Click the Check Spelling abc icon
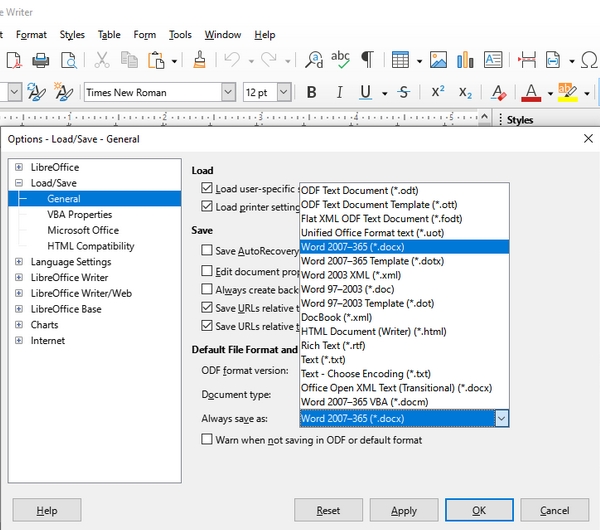600x530 pixels. (x=340, y=60)
